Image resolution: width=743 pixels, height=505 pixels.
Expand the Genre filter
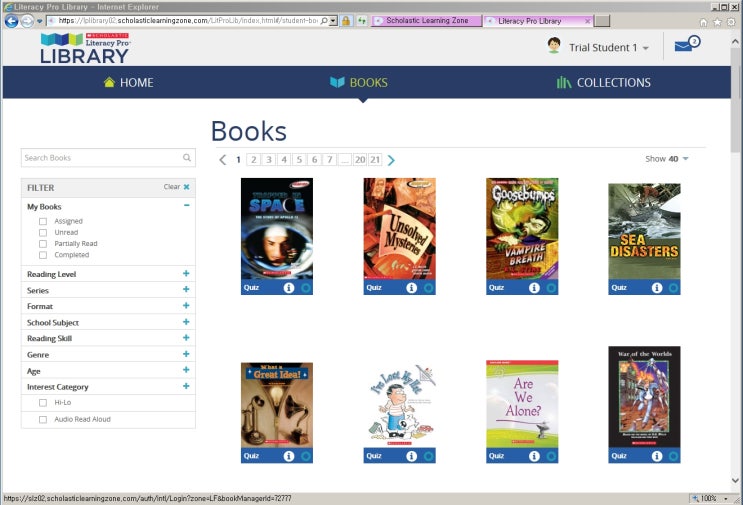point(186,354)
